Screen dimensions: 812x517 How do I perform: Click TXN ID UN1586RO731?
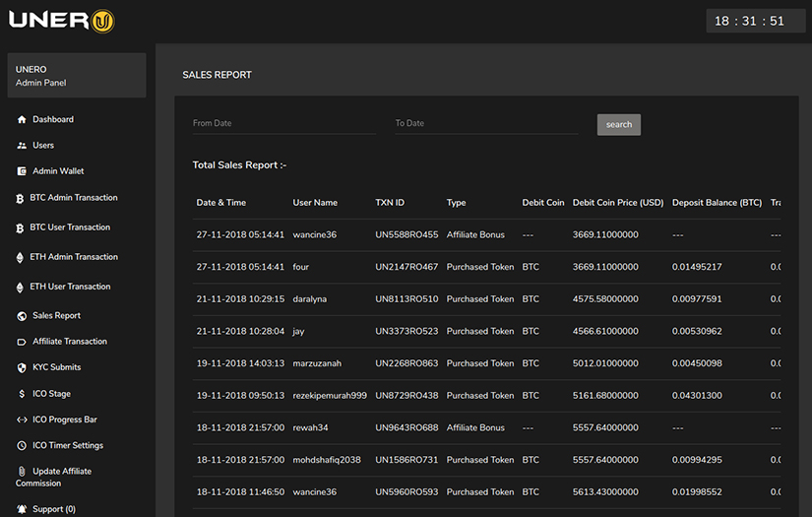pyautogui.click(x=406, y=460)
